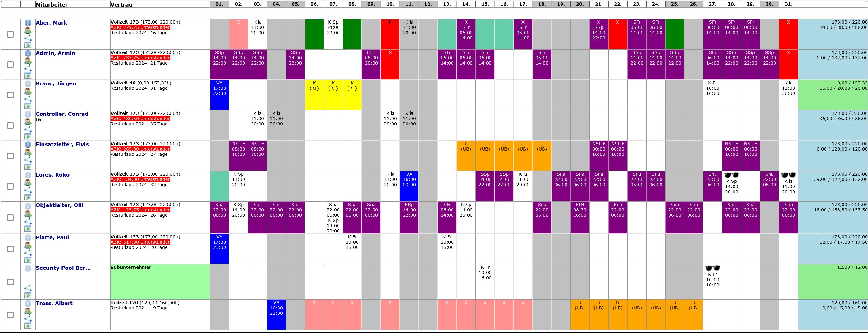
Task: Click the person-arrow icon for Lores, Koko
Action: pyautogui.click(x=28, y=183)
